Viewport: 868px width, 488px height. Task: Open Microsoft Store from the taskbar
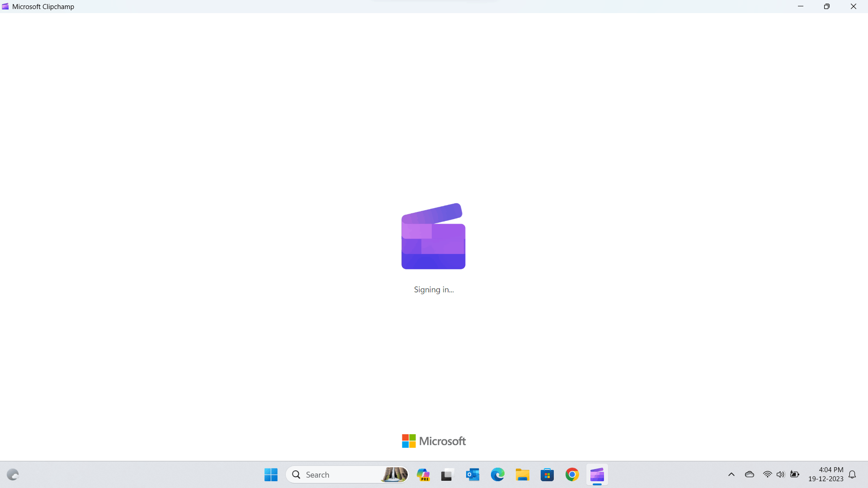pos(547,474)
